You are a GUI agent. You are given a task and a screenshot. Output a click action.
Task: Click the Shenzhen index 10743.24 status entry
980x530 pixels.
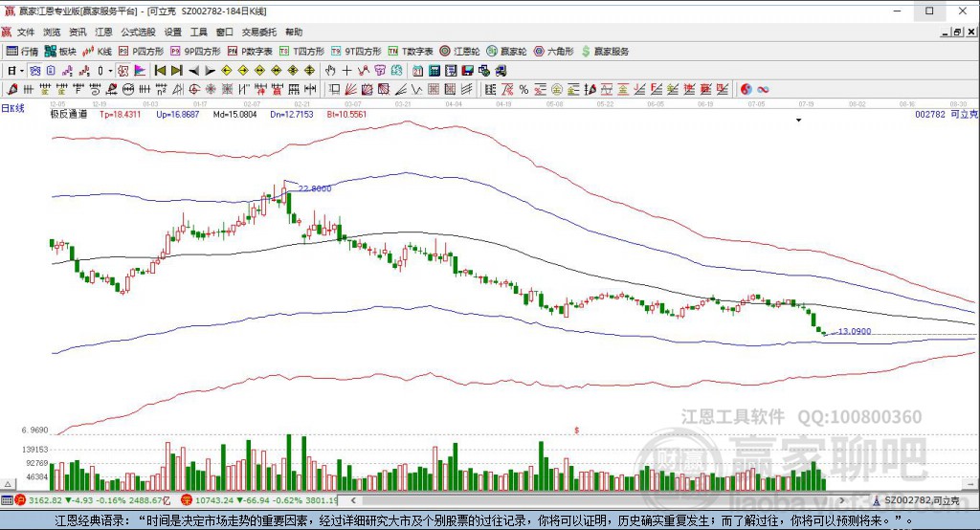click(x=259, y=500)
